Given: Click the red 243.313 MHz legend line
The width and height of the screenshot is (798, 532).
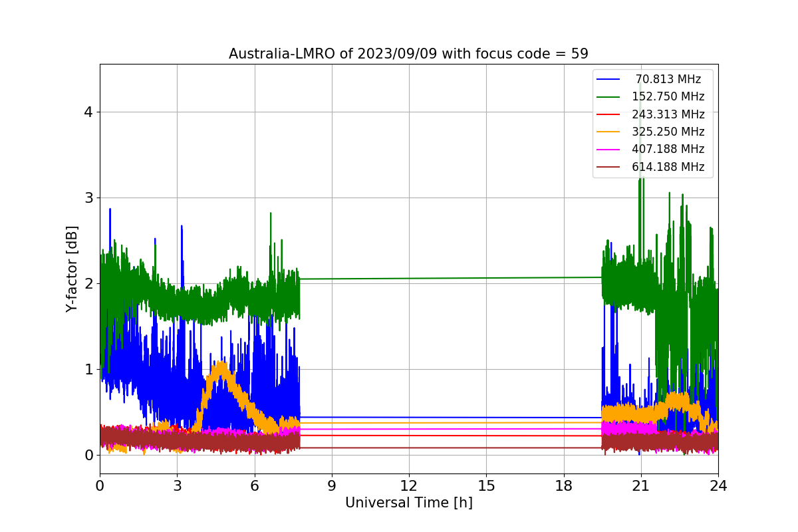Looking at the screenshot, I should pos(608,114).
